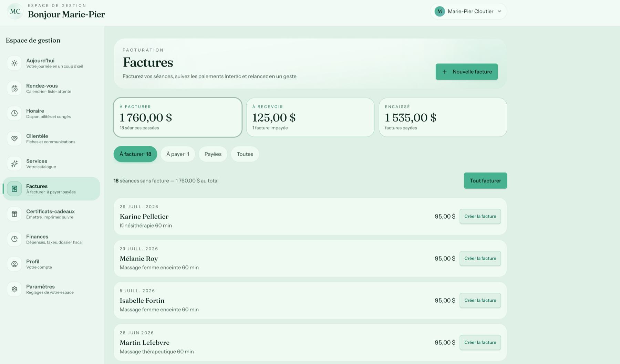Click the Nouvelle facture button
The height and width of the screenshot is (364, 620).
pyautogui.click(x=466, y=72)
